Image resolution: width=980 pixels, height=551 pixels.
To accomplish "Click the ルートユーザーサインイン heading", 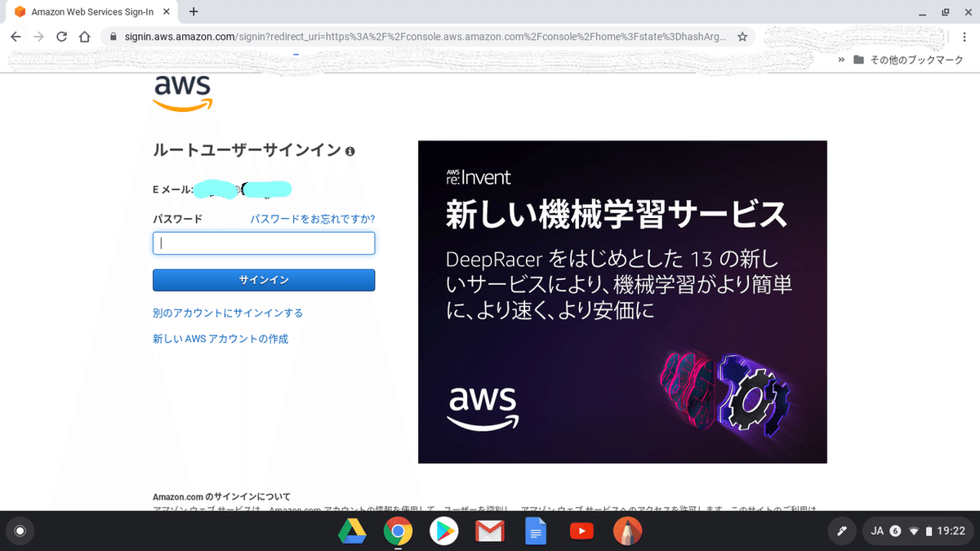I will [247, 150].
